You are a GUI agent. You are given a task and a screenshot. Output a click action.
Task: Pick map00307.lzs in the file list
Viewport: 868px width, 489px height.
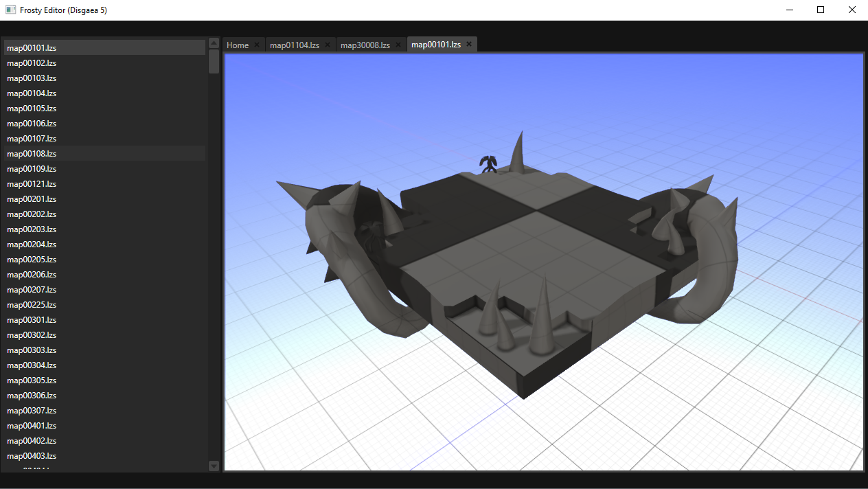[104, 410]
